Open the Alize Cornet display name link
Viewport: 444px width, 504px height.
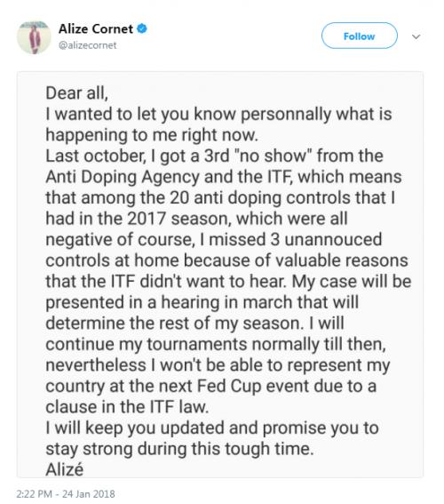(x=95, y=29)
